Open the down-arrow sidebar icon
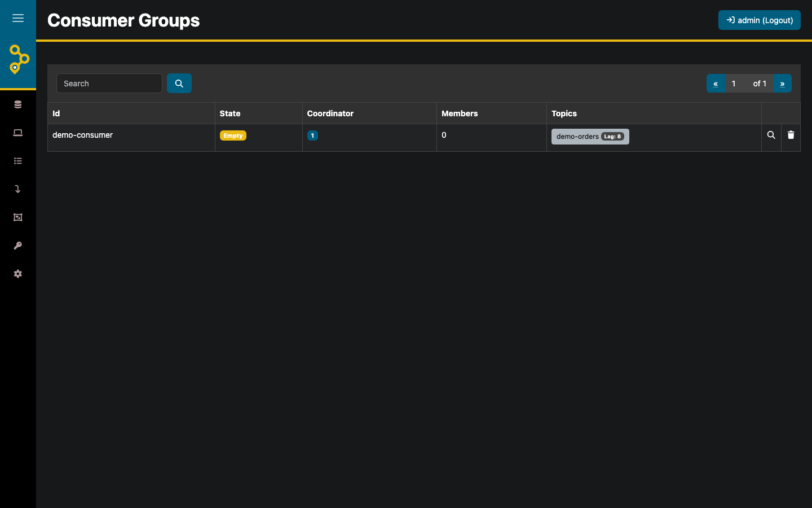Image resolution: width=812 pixels, height=508 pixels. [x=18, y=189]
